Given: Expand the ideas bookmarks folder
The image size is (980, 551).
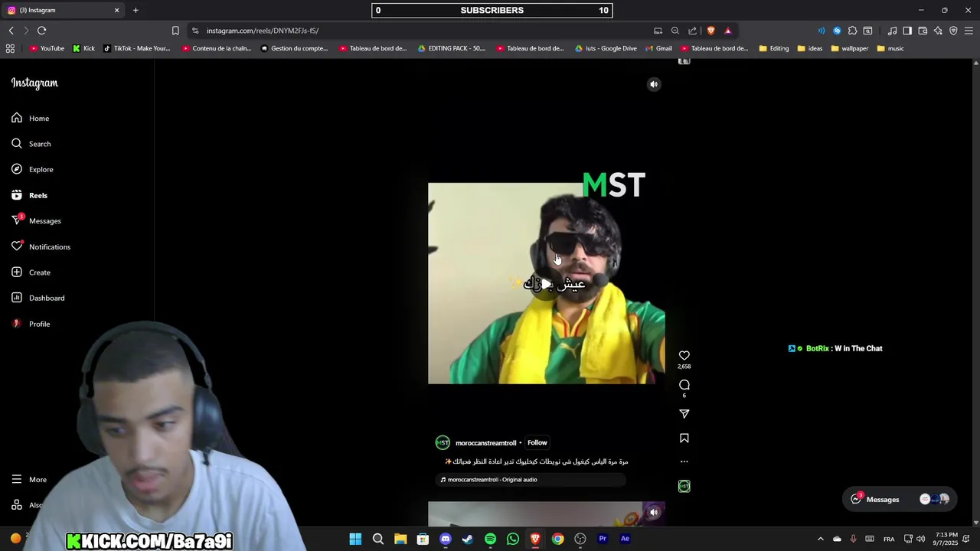Looking at the screenshot, I should (810, 48).
